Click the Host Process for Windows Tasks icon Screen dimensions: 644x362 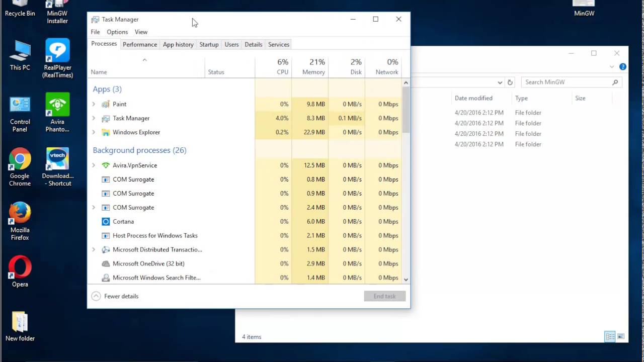coord(106,236)
